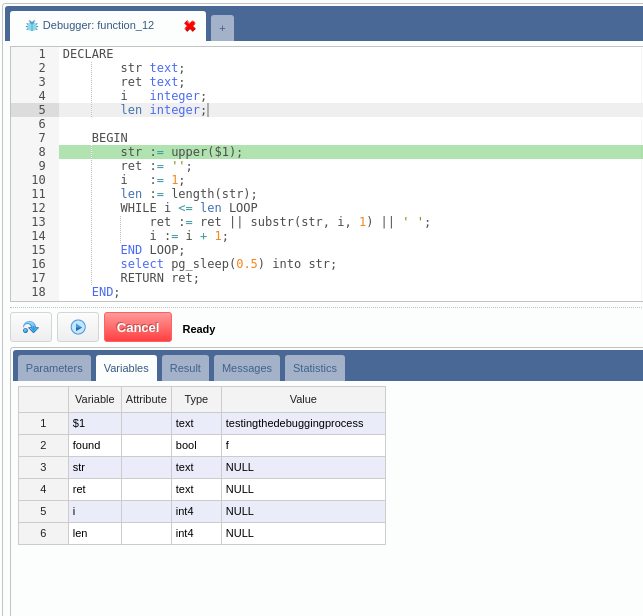Open the Result tab

[185, 368]
